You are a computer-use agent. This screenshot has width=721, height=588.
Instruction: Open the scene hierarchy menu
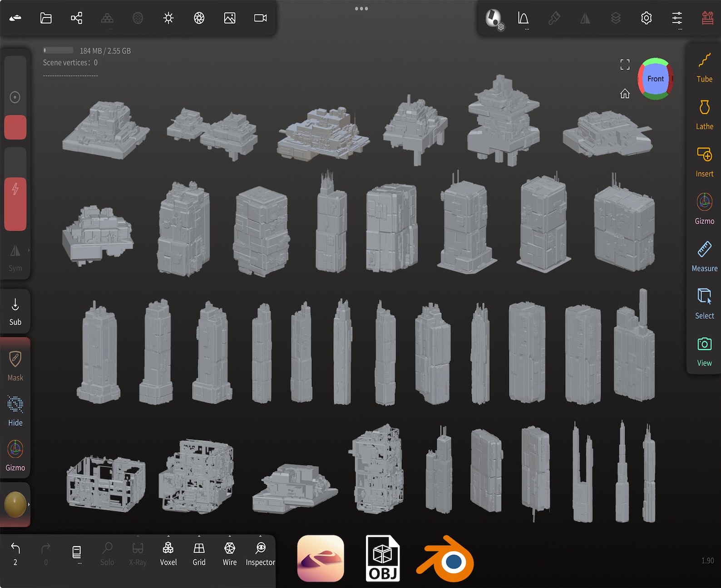tap(77, 18)
